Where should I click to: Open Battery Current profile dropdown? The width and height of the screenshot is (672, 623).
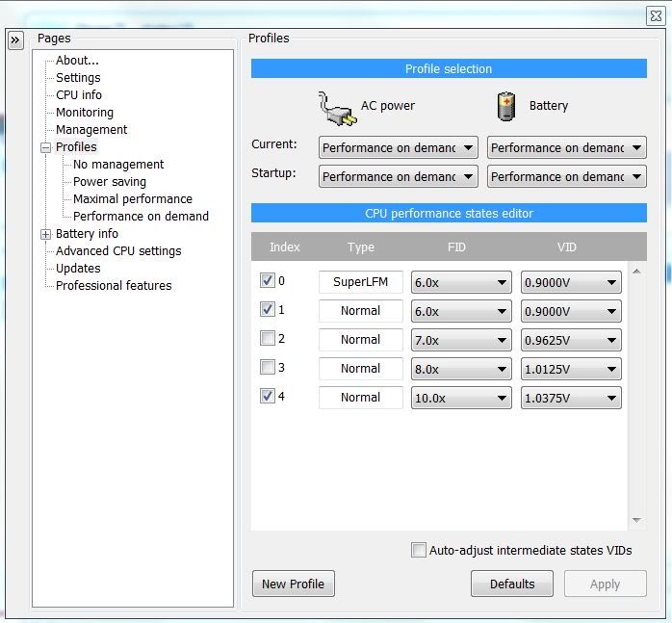pyautogui.click(x=566, y=148)
